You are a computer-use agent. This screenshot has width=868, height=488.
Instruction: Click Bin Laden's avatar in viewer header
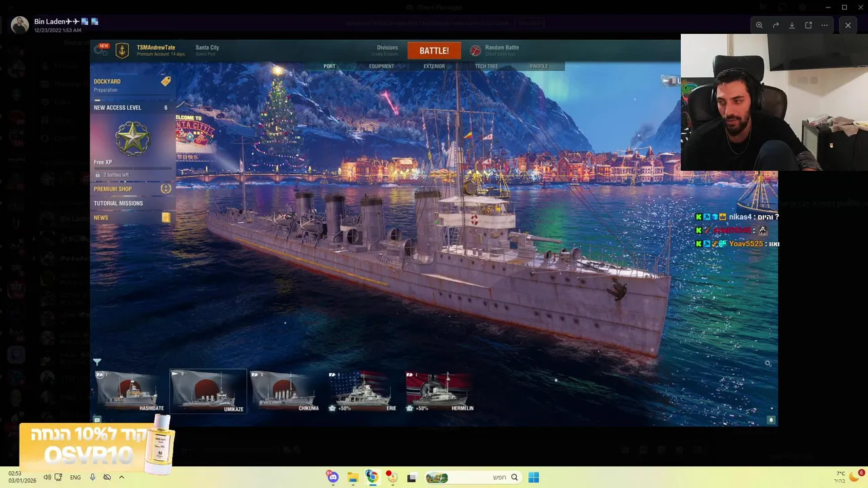(x=20, y=25)
